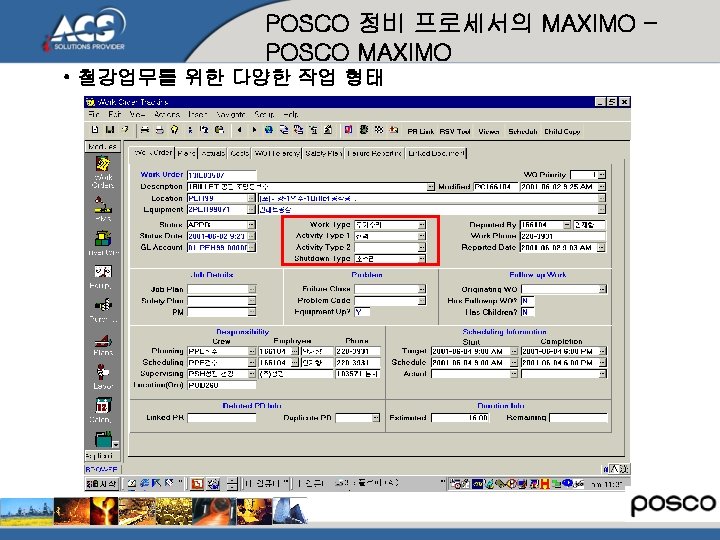The image size is (720, 540).
Task: Click the Schedule toolbar button
Action: click(523, 131)
